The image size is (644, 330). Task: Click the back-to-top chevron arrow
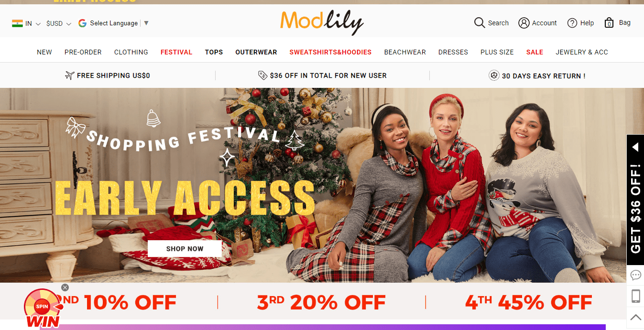(635, 317)
